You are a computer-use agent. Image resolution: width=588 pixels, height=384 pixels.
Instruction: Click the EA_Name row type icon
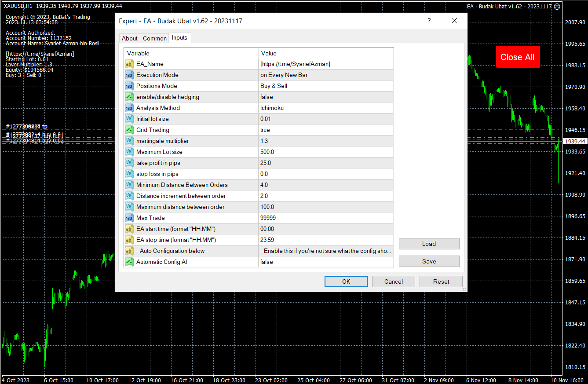[129, 64]
